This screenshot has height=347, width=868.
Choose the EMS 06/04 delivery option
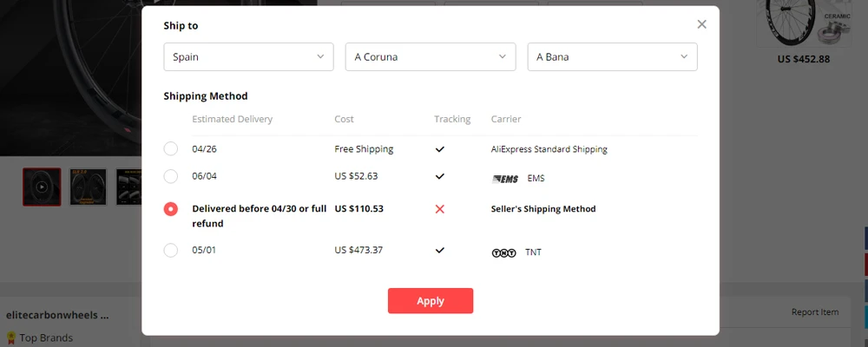click(x=171, y=176)
